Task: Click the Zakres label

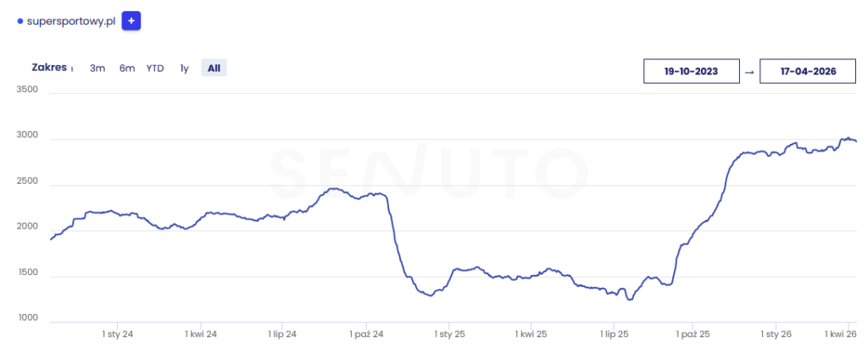Action: 48,68
